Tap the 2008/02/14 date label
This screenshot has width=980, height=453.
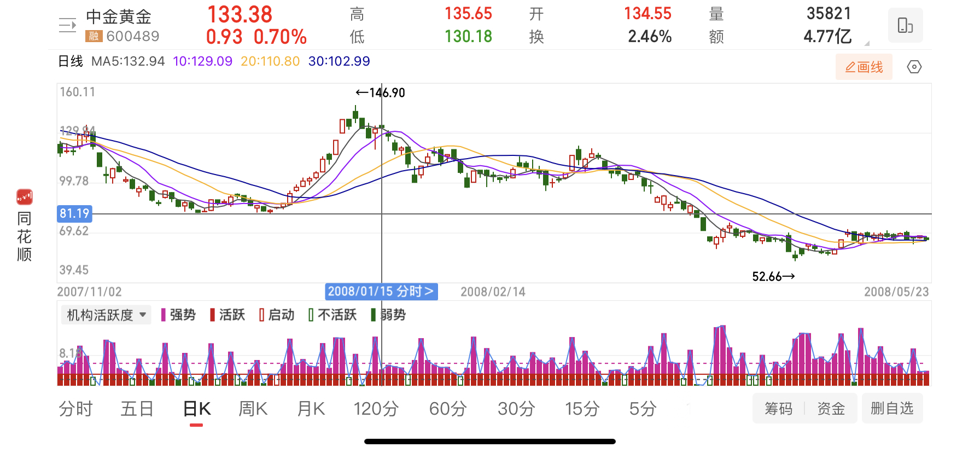[493, 292]
